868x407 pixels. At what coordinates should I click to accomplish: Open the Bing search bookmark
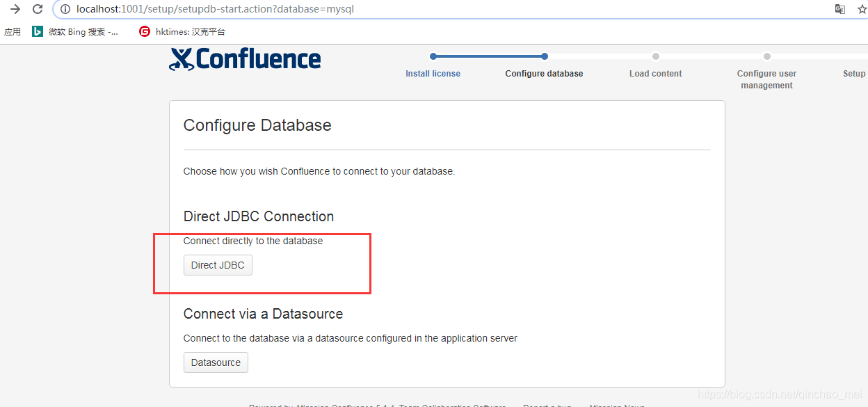[x=75, y=31]
